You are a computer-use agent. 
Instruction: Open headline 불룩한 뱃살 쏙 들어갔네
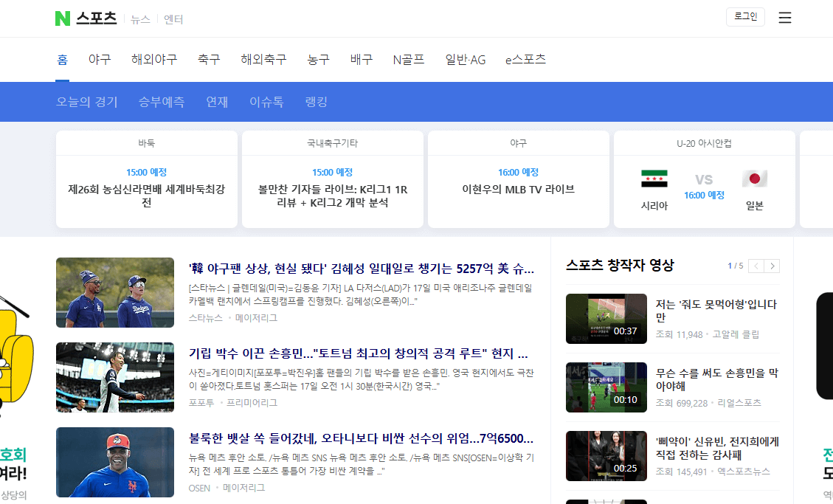[362, 438]
